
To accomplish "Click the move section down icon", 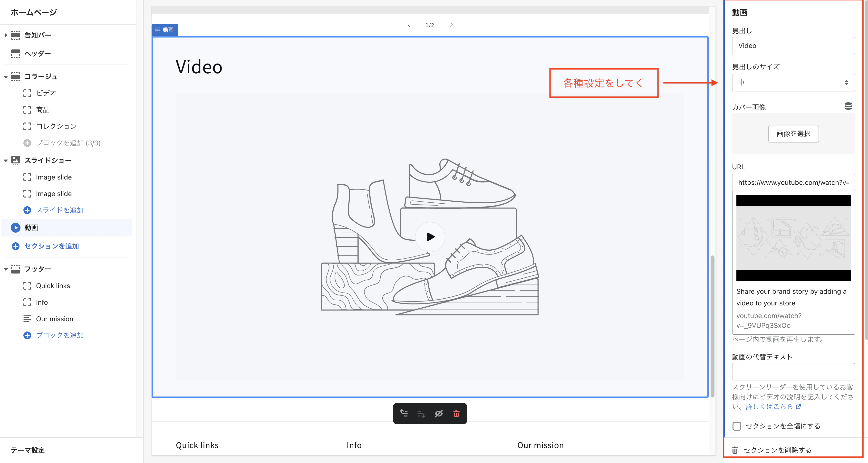I will pyautogui.click(x=421, y=414).
